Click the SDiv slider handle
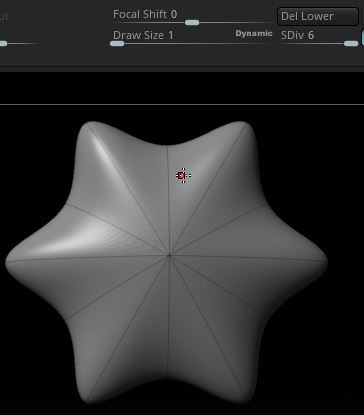Image resolution: width=364 pixels, height=415 pixels. (x=351, y=44)
